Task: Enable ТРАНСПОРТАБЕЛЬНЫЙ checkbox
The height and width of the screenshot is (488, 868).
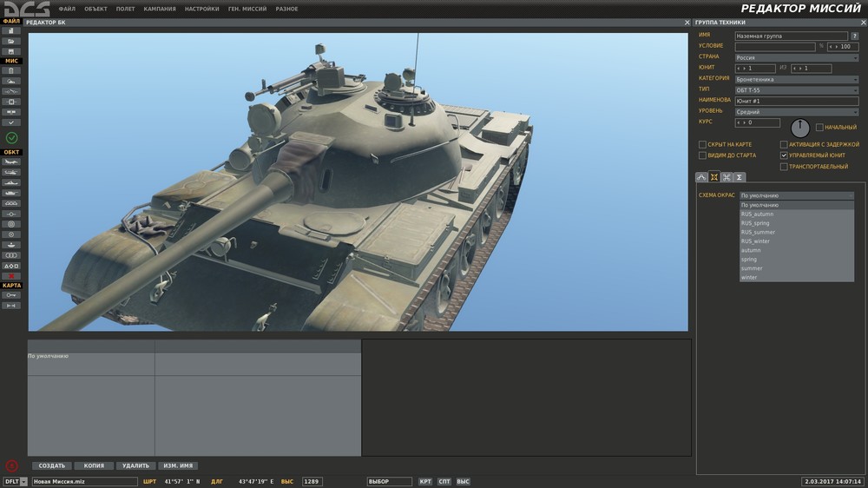Action: pos(784,167)
